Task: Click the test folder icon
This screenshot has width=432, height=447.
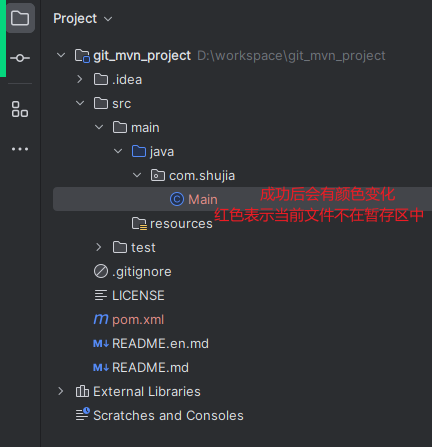Action: (120, 247)
